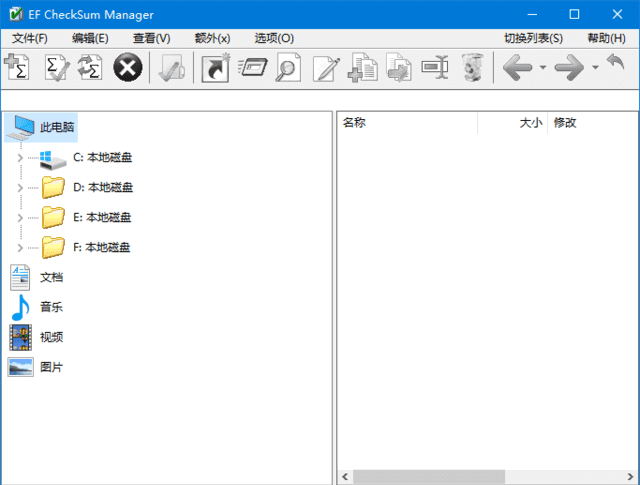Click the pencil edit file icon
The width and height of the screenshot is (640, 485).
click(x=326, y=68)
